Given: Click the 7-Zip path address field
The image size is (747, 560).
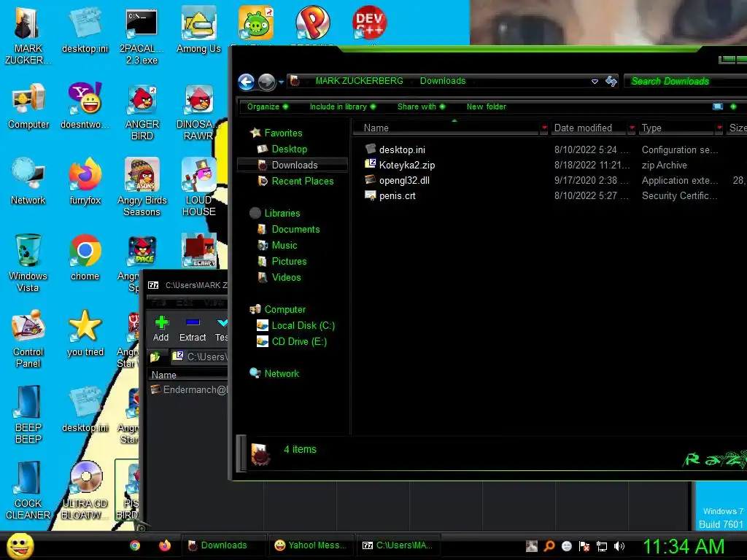Looking at the screenshot, I should pos(199,356).
